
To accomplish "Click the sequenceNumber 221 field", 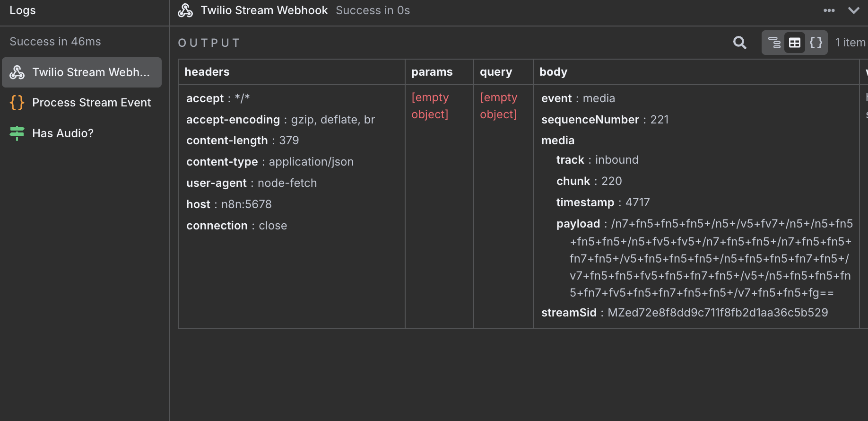I will coord(605,120).
